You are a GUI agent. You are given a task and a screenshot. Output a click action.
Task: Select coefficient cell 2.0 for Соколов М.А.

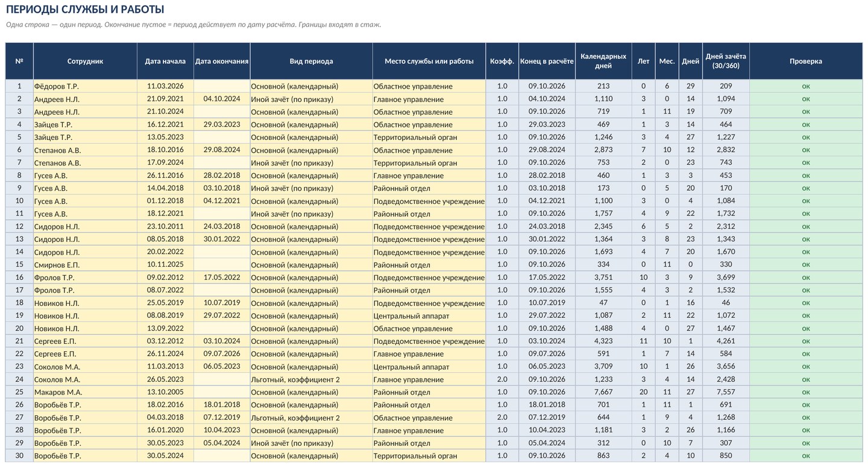pyautogui.click(x=502, y=380)
